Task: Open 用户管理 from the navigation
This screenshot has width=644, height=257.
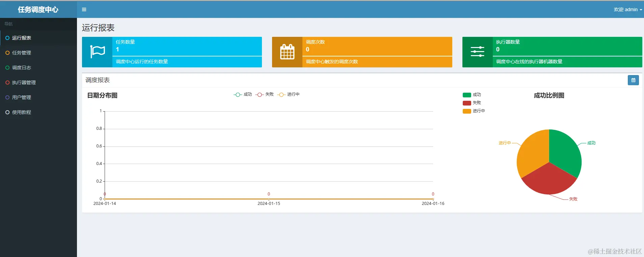Action: 38,97
